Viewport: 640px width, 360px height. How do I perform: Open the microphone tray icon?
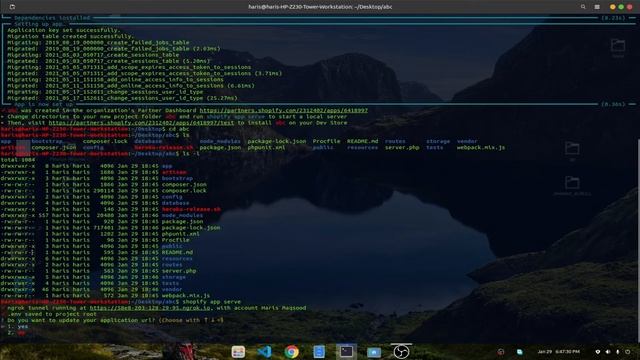tap(618, 352)
